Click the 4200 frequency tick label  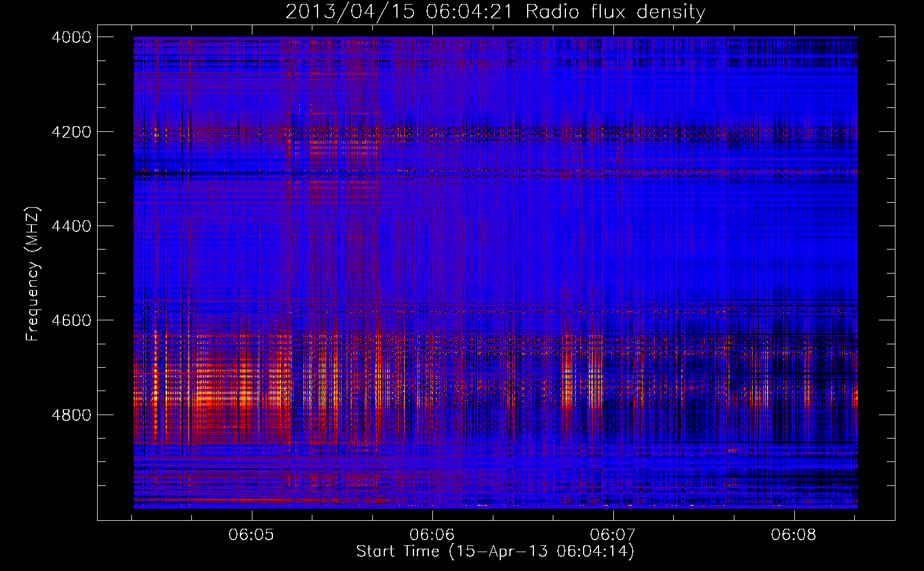[71, 132]
